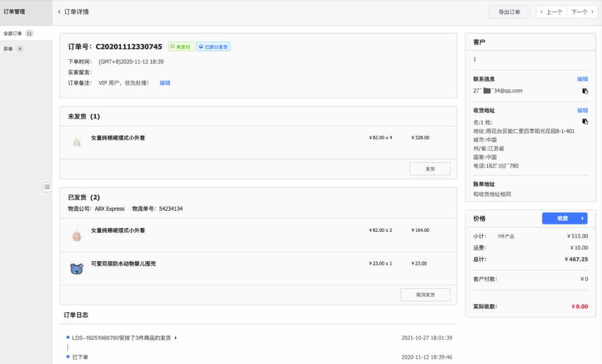Open the blue baby bib product thumbnail

click(x=77, y=268)
